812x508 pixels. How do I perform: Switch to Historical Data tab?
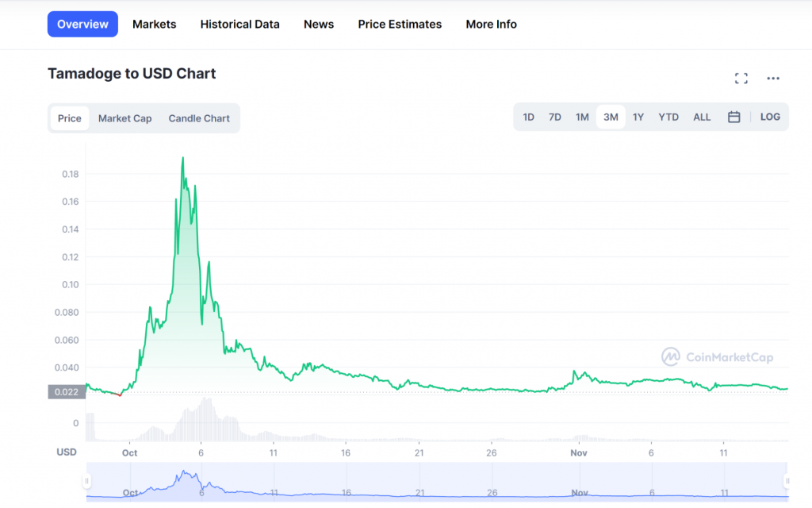(239, 24)
